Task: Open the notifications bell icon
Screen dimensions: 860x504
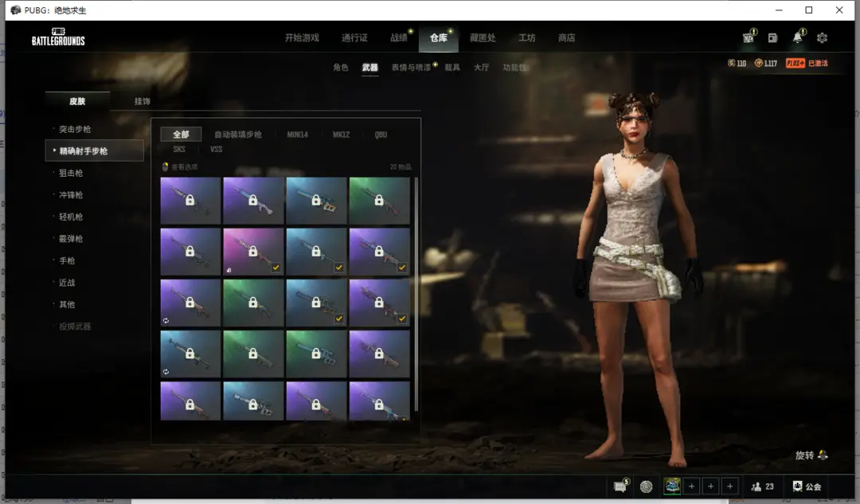Action: pyautogui.click(x=797, y=37)
